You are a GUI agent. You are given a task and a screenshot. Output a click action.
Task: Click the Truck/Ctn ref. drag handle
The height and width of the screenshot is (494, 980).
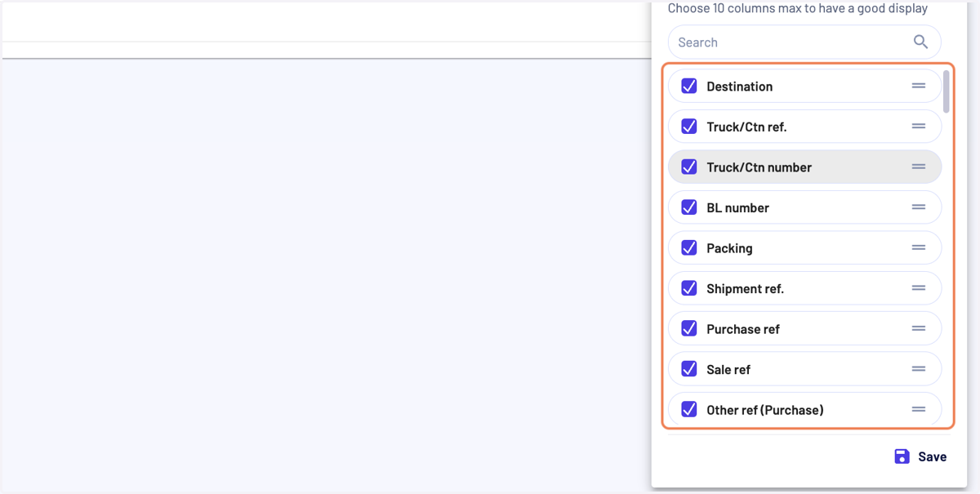(919, 127)
